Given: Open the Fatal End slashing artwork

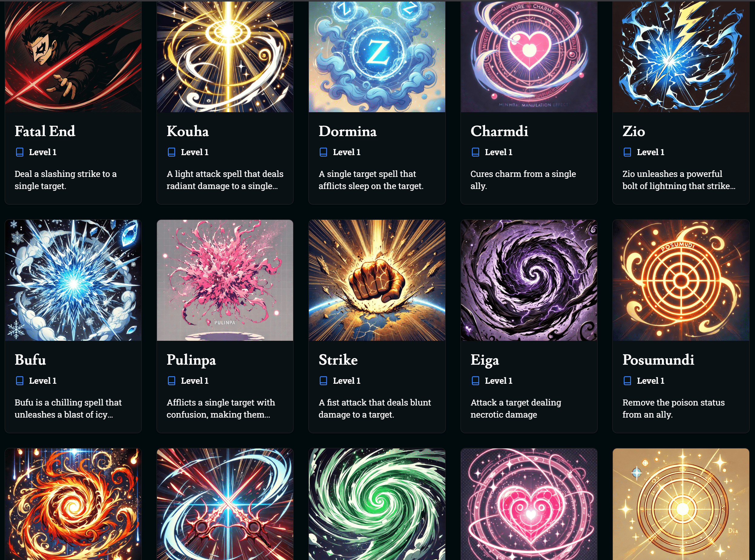Looking at the screenshot, I should coord(73,56).
